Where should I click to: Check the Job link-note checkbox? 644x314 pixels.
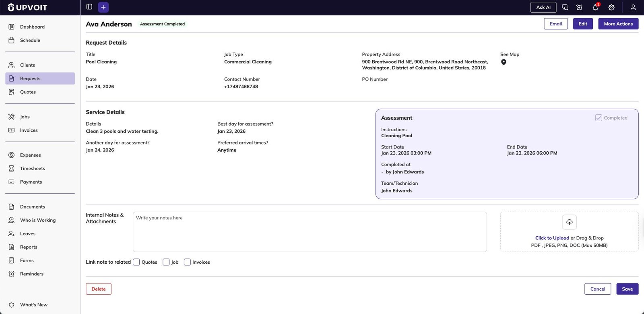tap(166, 262)
